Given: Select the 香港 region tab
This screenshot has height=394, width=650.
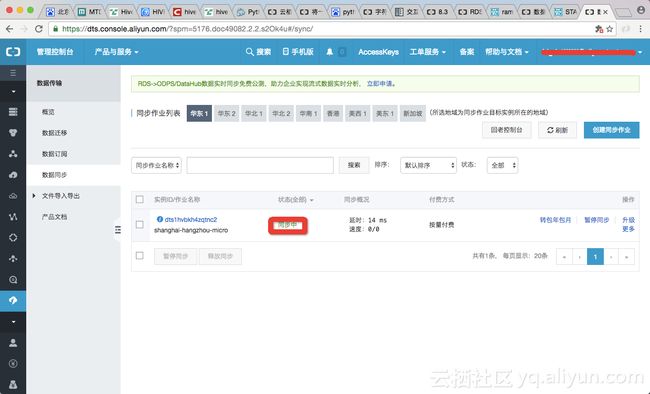Looking at the screenshot, I should [x=333, y=113].
